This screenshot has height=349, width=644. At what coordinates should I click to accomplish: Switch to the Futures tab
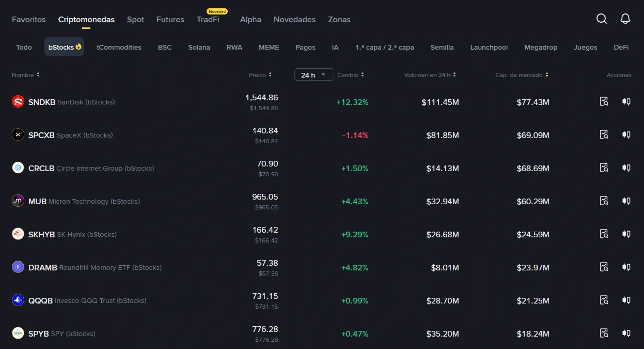pyautogui.click(x=170, y=20)
